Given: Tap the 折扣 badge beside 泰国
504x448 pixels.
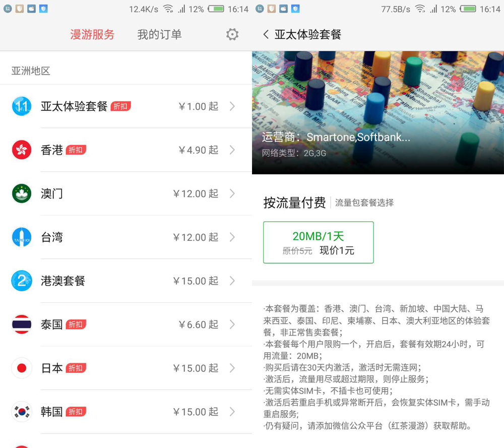Looking at the screenshot, I should [76, 325].
